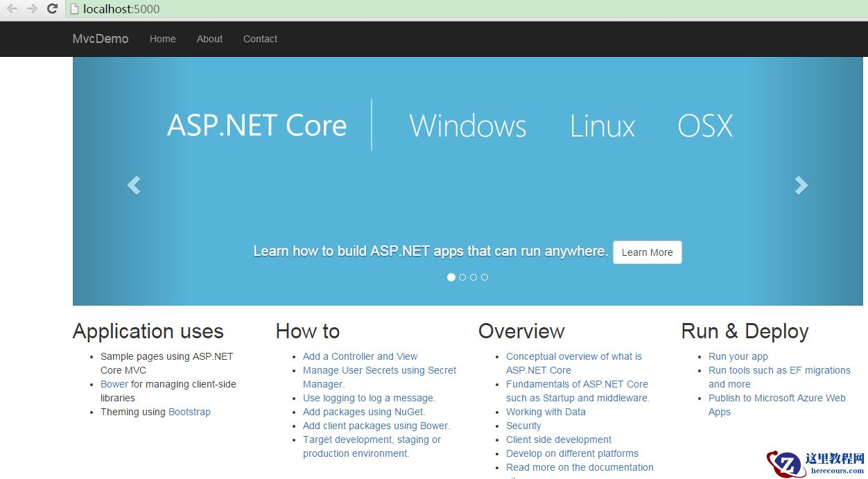Open Run your app link
Viewport: 868px width, 479px height.
point(738,356)
